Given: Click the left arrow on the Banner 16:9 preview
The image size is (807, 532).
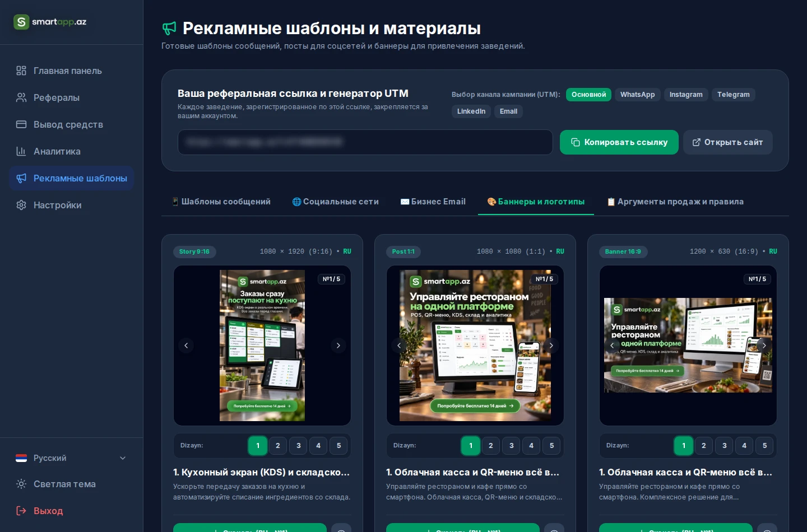Looking at the screenshot, I should [612, 346].
